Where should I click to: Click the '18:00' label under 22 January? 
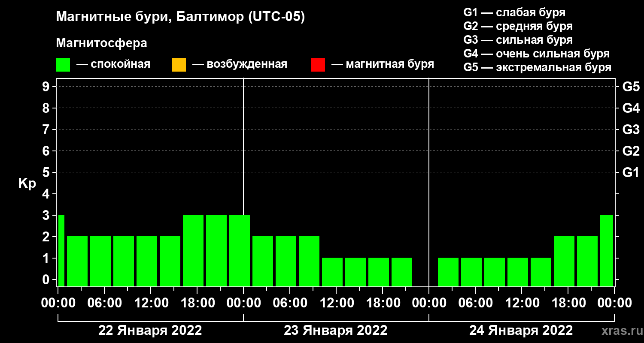197,303
